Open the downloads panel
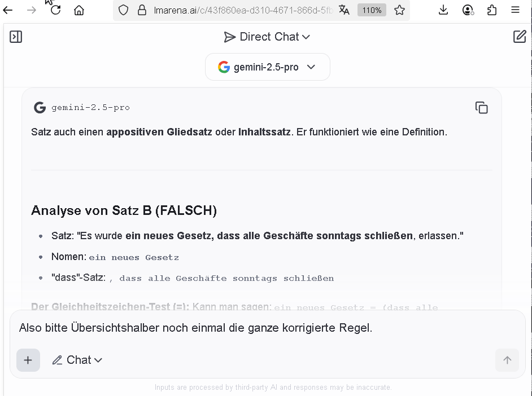Image resolution: width=532 pixels, height=396 pixels. (443, 10)
